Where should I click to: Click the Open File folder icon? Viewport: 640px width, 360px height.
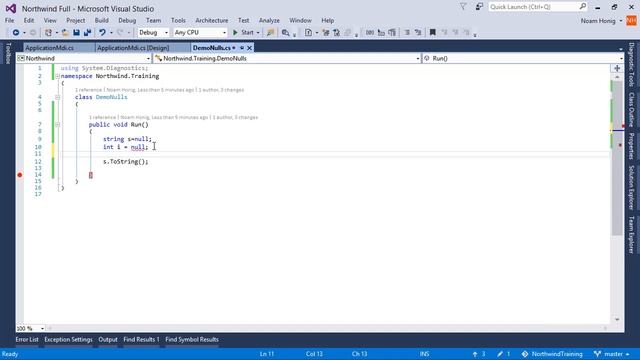tap(65, 33)
